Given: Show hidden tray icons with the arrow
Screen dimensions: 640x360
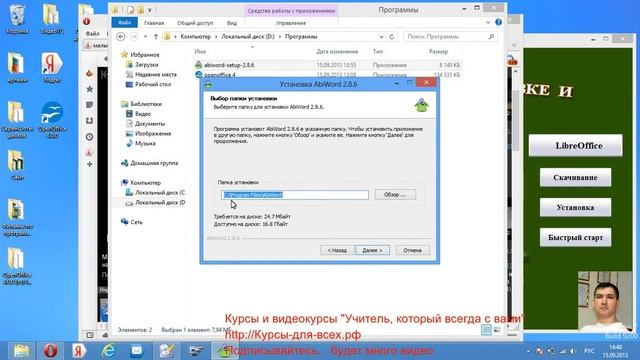Looking at the screenshot, I should coord(529,351).
